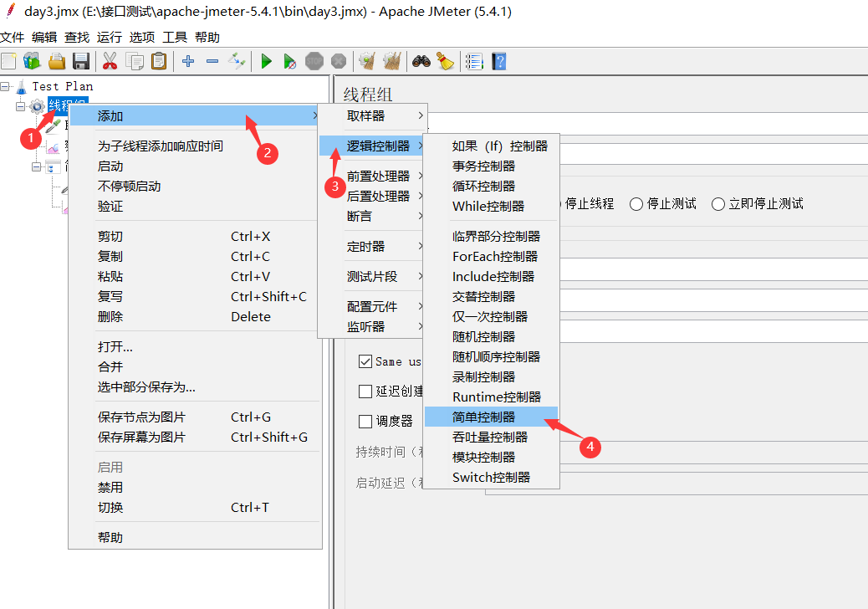Image resolution: width=868 pixels, height=609 pixels.
Task: Start the test with green play icon
Action: pos(266,61)
